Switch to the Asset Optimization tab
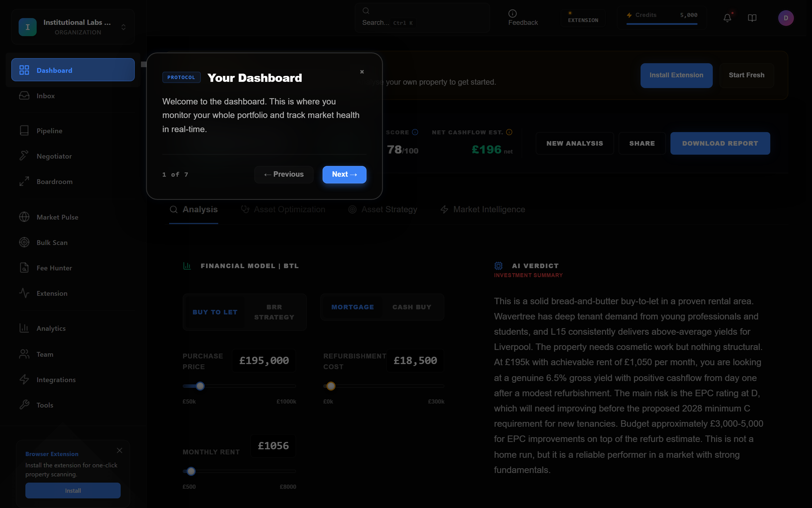The width and height of the screenshot is (812, 508). 283,210
